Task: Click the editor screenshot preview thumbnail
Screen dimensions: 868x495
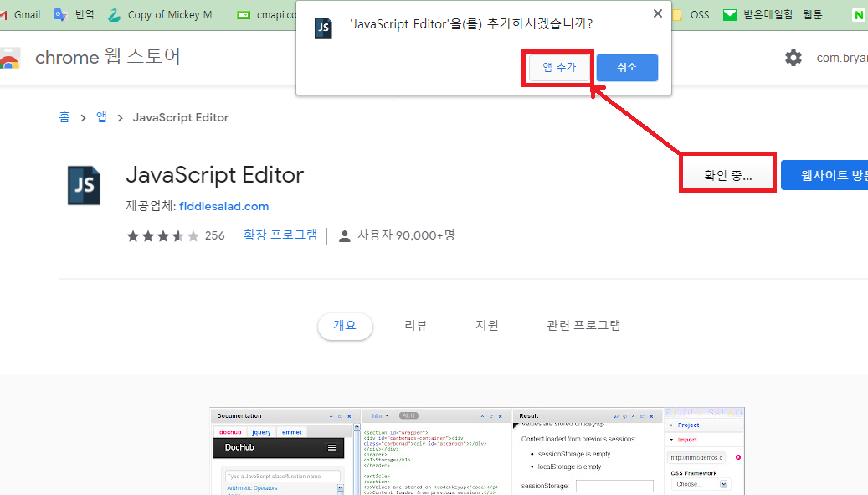Action: click(x=477, y=451)
